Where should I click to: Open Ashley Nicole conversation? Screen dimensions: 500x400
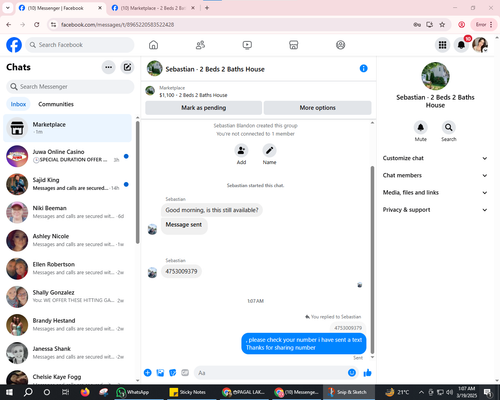pos(67,240)
